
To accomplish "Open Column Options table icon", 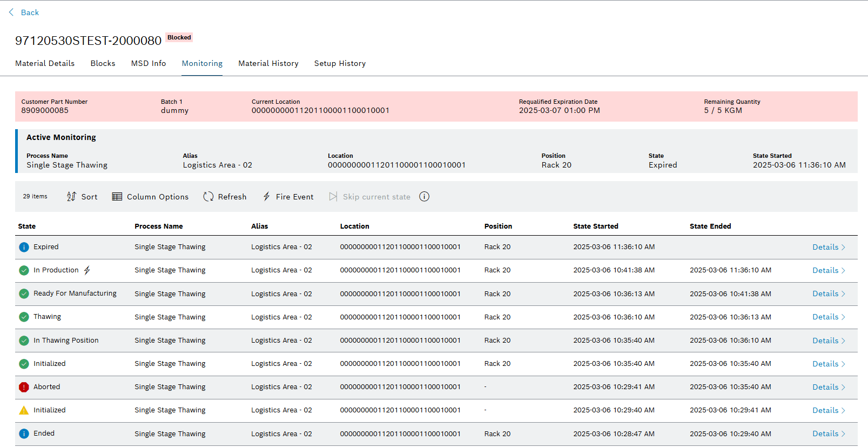I will 117,197.
